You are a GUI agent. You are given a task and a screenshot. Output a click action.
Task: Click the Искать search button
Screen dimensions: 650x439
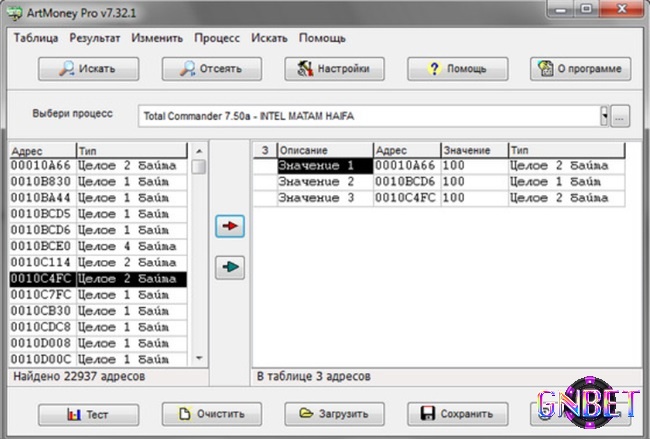[88, 69]
